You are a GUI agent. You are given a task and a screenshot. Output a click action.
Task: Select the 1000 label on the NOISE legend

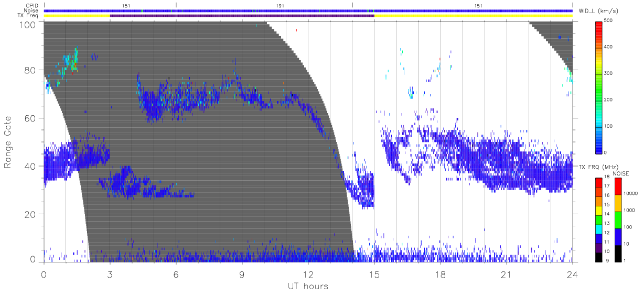[629, 210]
